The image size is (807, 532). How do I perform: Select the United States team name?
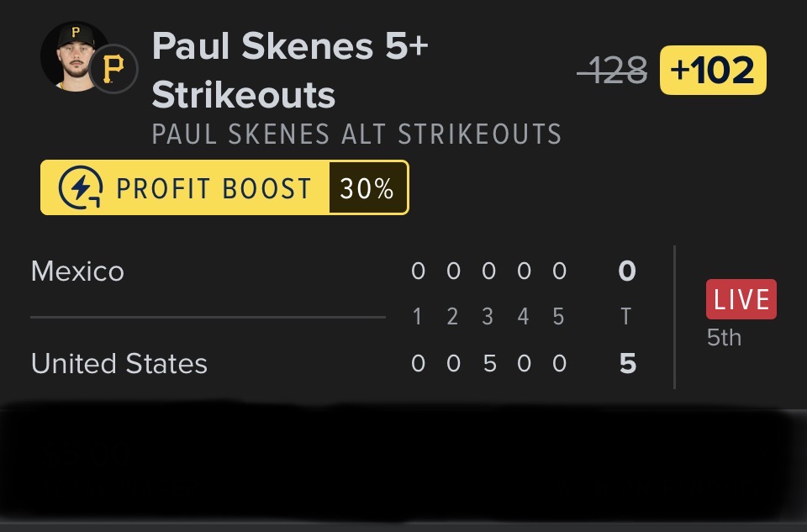tap(119, 364)
